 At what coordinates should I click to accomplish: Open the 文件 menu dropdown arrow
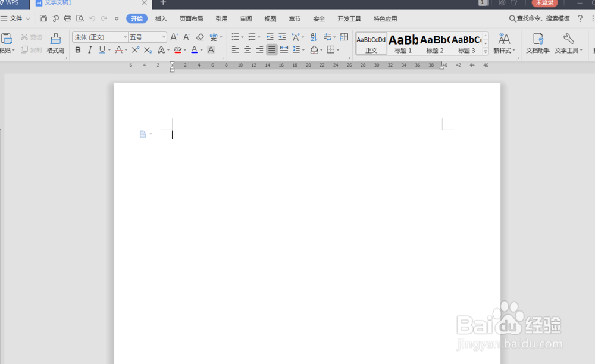[x=28, y=18]
